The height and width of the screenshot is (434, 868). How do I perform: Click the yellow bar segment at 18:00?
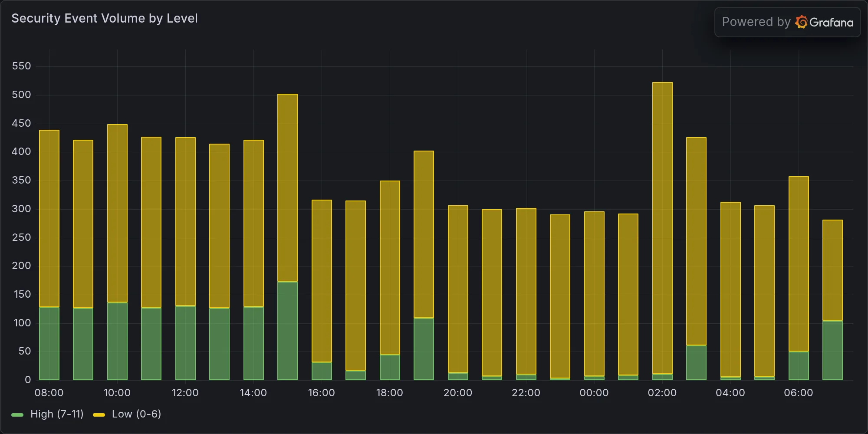tap(390, 267)
